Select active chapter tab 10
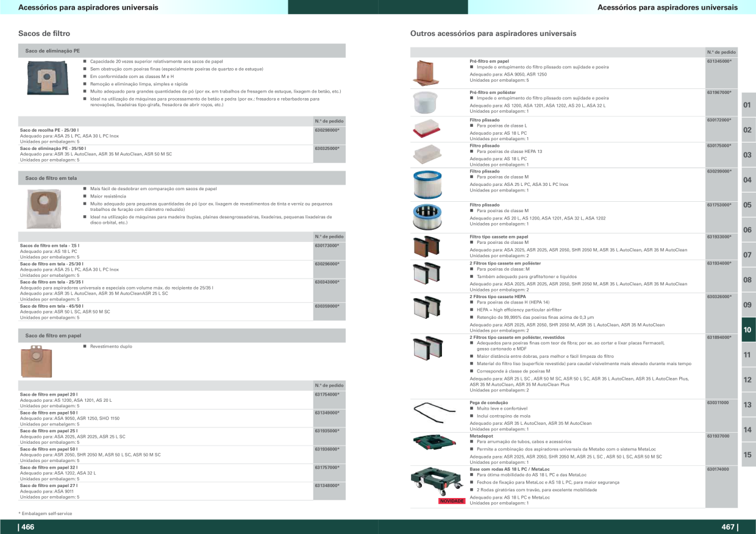This screenshot has height=534, width=756. pyautogui.click(x=748, y=330)
